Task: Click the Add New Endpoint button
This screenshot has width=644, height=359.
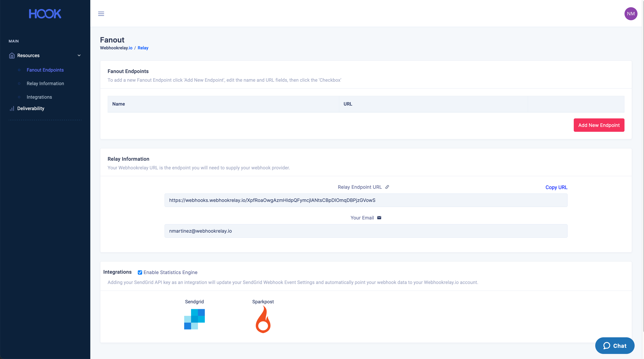Action: tap(599, 125)
